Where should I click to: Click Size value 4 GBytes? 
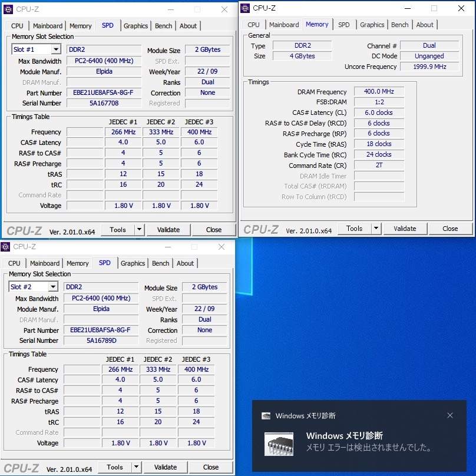302,56
